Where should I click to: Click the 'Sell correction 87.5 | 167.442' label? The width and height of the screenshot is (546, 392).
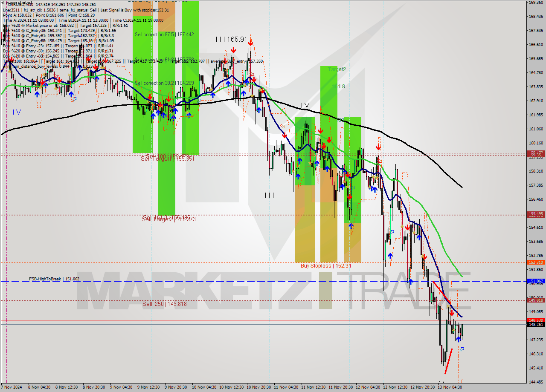click(x=164, y=35)
